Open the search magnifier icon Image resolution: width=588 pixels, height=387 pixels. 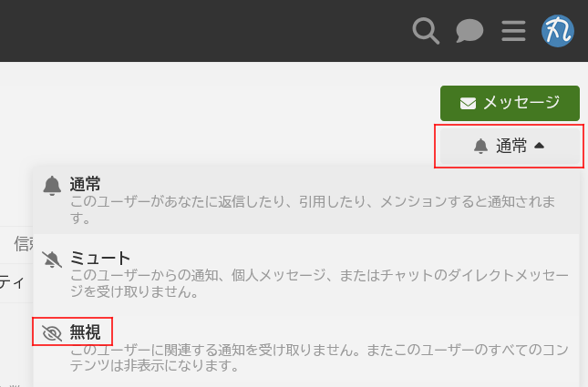click(x=426, y=31)
